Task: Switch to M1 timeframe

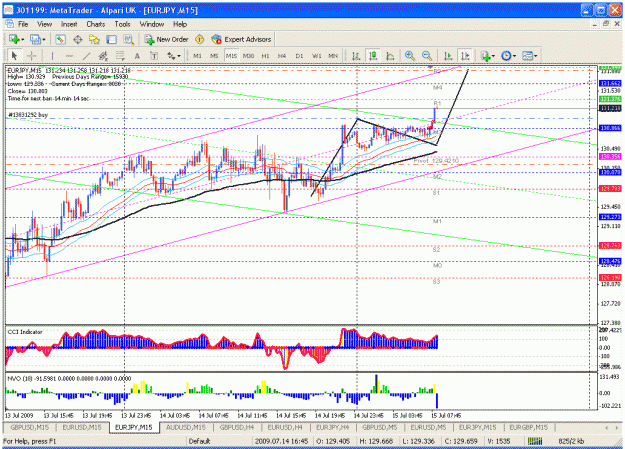Action: (197, 56)
